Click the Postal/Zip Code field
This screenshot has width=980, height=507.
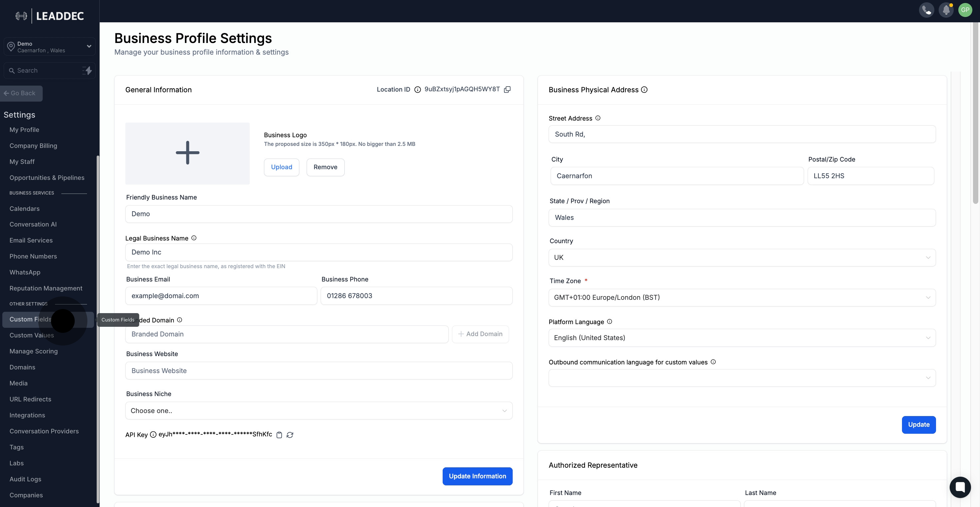click(871, 176)
